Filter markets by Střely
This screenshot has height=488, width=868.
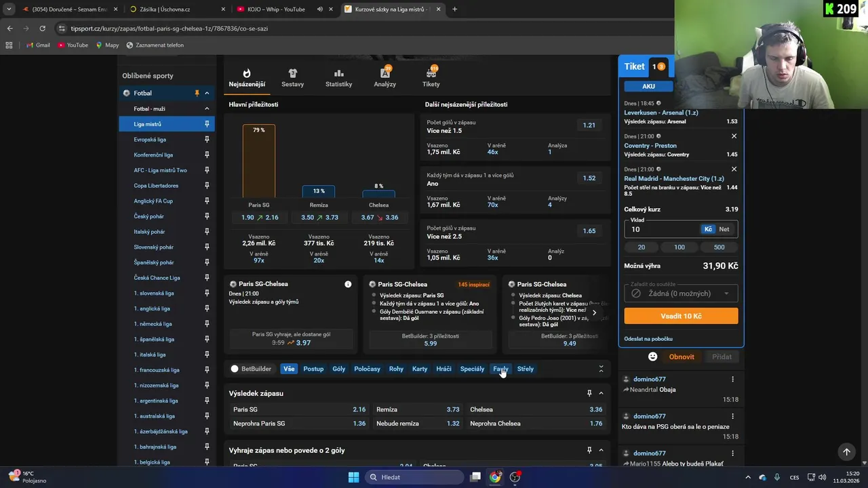(x=526, y=369)
